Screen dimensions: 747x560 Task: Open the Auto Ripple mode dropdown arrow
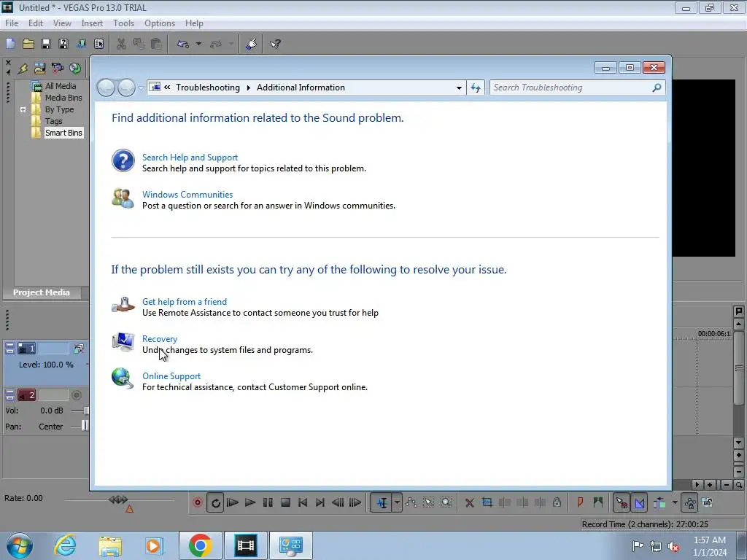tap(675, 502)
